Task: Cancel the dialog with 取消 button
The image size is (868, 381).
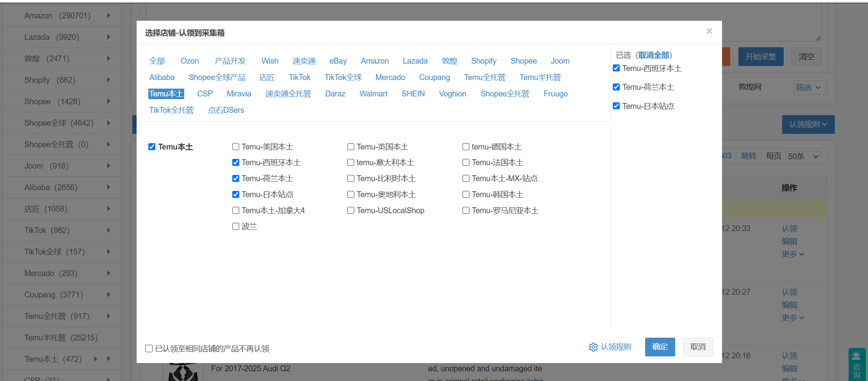Action: (x=698, y=347)
